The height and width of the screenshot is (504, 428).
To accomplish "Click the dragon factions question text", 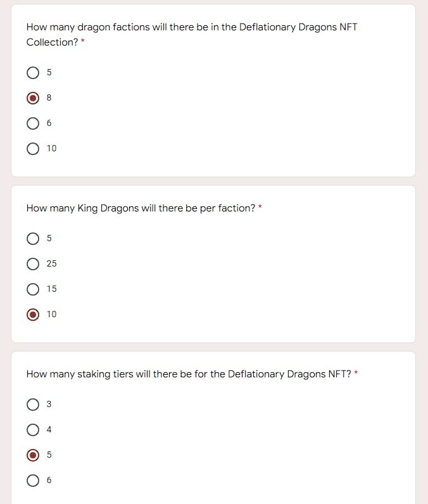I will [191, 28].
